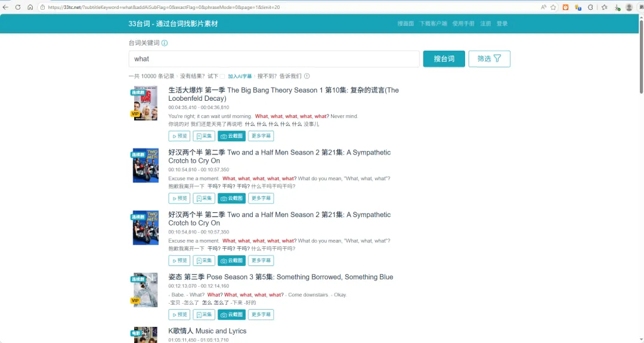Click camera icon on Big Bang Theory 云截图
This screenshot has width=644, height=343.
click(x=224, y=136)
